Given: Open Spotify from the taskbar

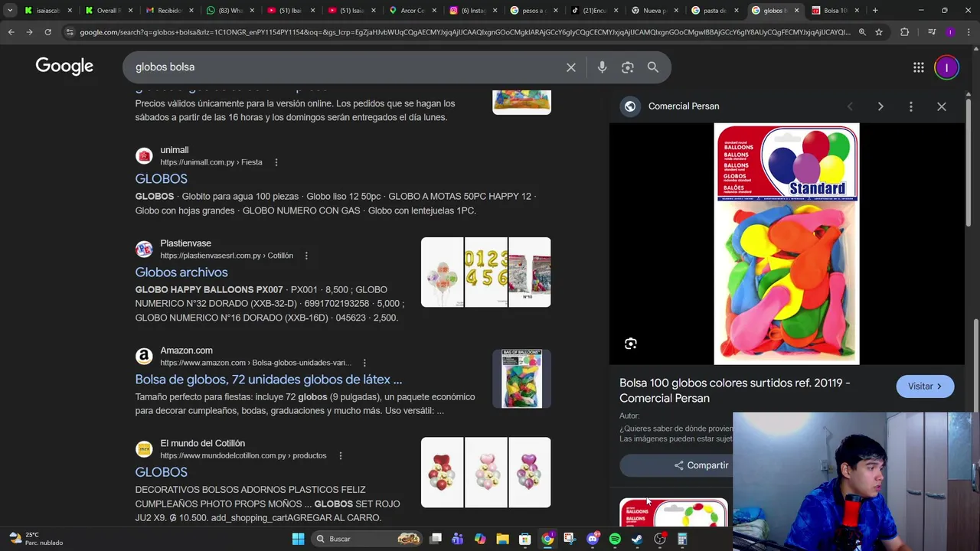Looking at the screenshot, I should pyautogui.click(x=615, y=539).
